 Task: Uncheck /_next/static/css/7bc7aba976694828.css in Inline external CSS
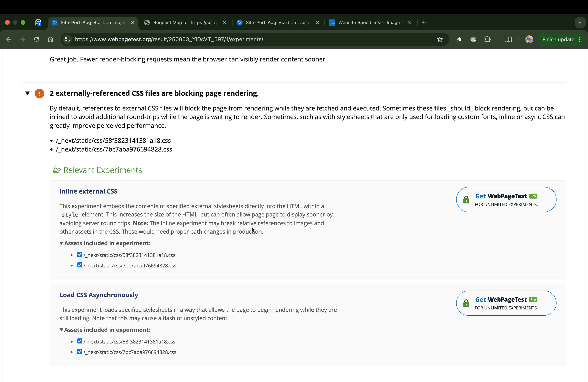point(79,265)
